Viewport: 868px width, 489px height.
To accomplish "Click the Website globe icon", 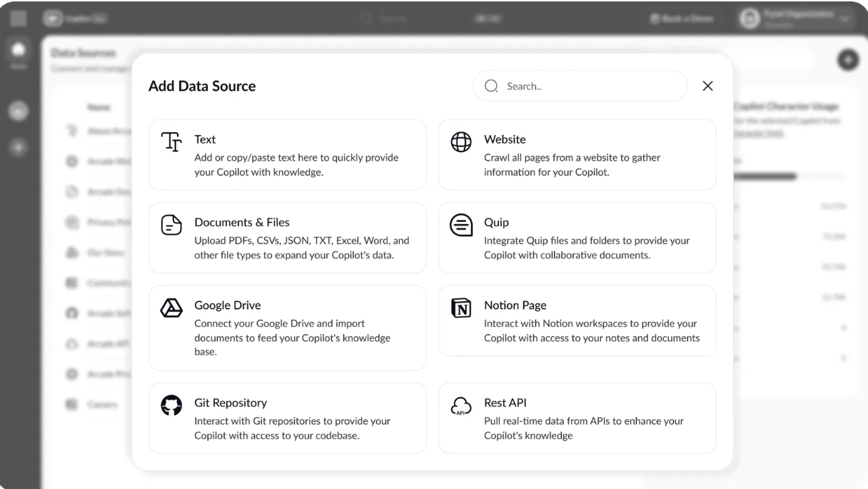I will pos(461,138).
